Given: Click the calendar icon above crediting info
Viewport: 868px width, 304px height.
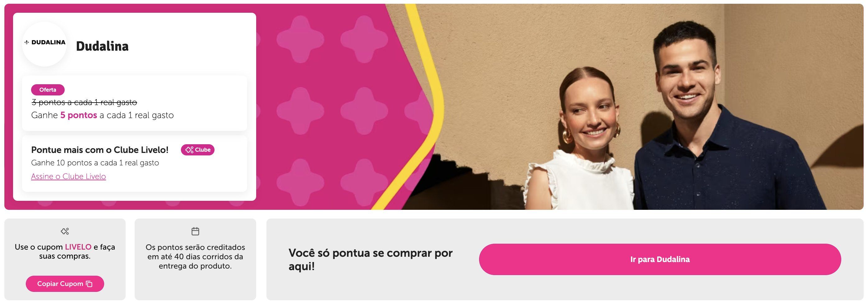Looking at the screenshot, I should (x=196, y=231).
